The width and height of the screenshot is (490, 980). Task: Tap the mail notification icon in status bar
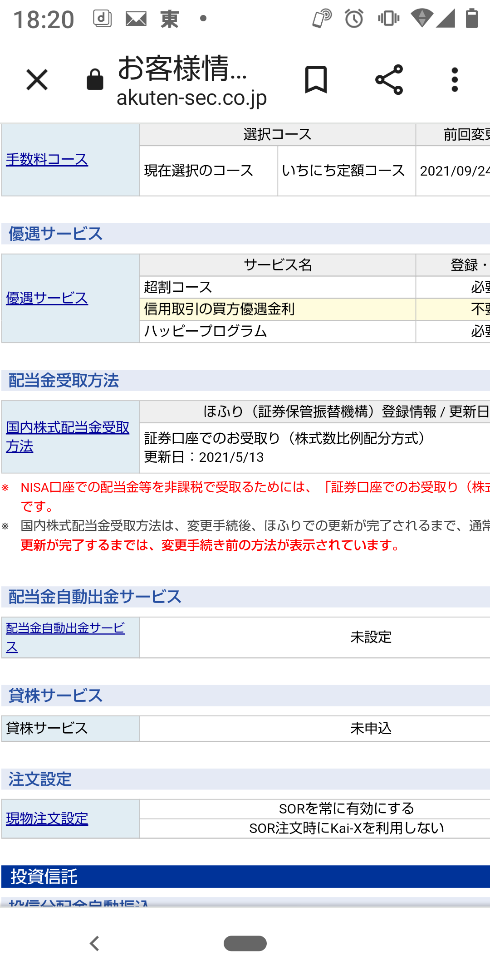point(136,19)
